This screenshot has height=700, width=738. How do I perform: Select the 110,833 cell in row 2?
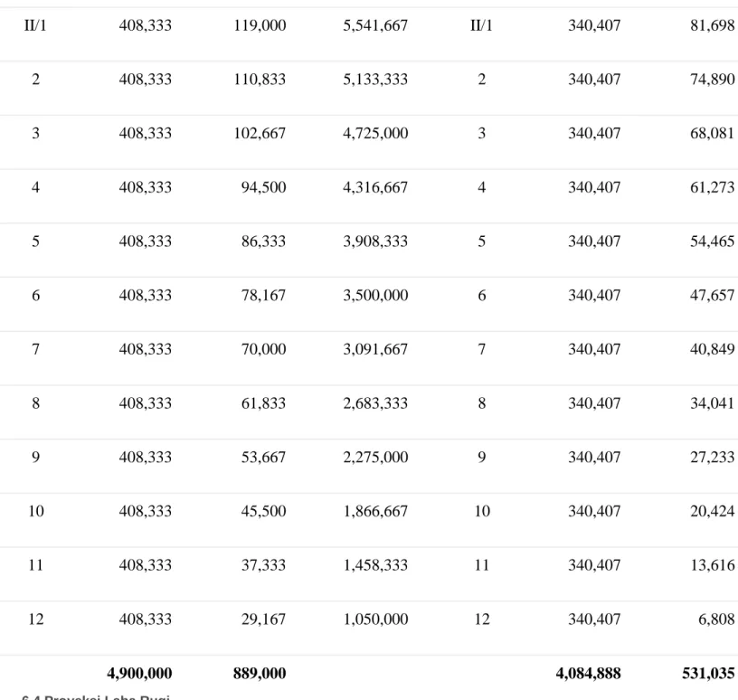260,79
